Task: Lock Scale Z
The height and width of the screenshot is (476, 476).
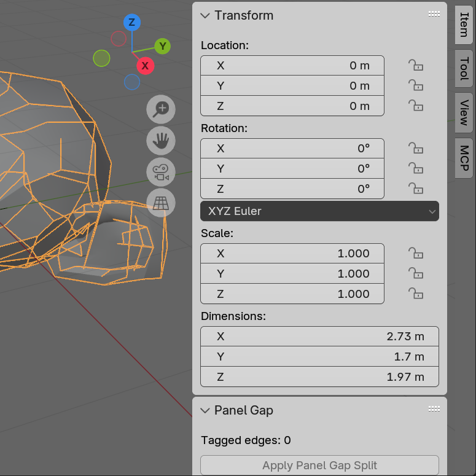Action: coord(416,294)
